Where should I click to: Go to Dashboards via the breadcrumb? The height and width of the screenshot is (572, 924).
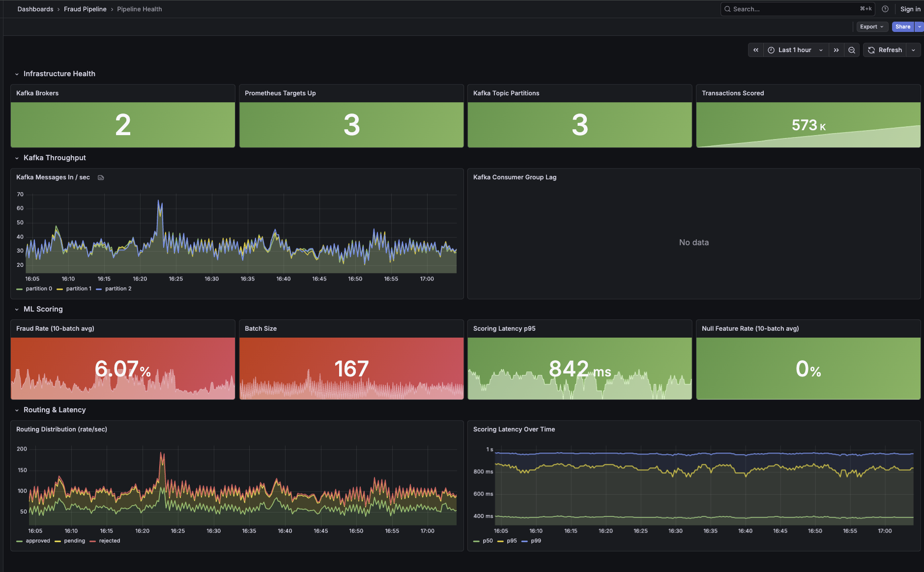(35, 9)
